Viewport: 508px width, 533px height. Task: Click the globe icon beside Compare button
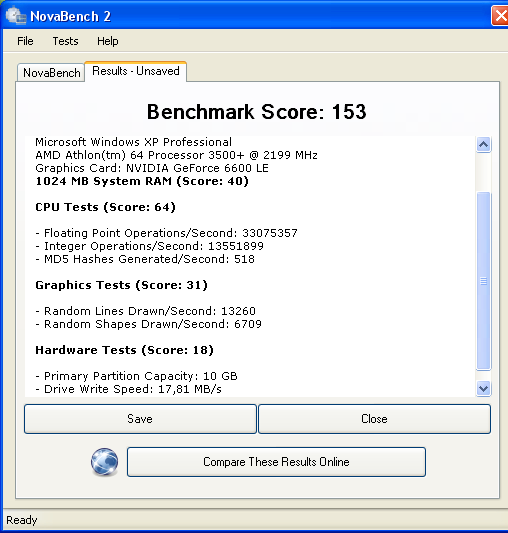105,462
